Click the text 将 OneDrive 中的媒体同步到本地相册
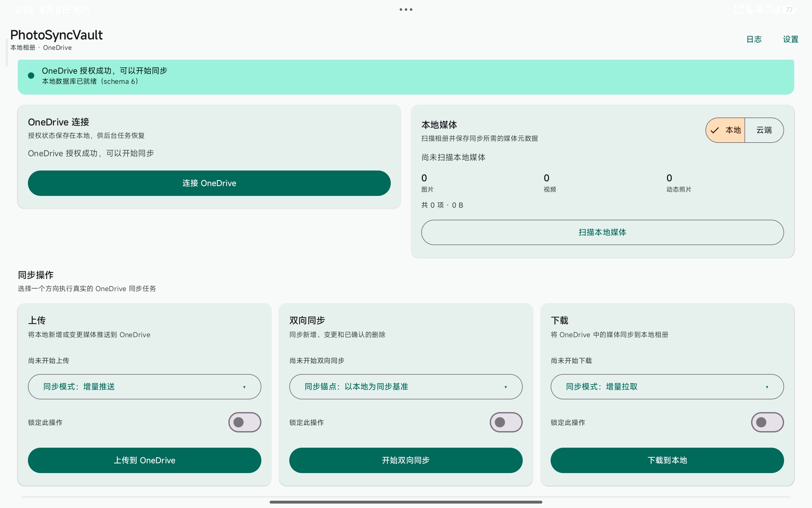This screenshot has height=508, width=812. [x=609, y=335]
